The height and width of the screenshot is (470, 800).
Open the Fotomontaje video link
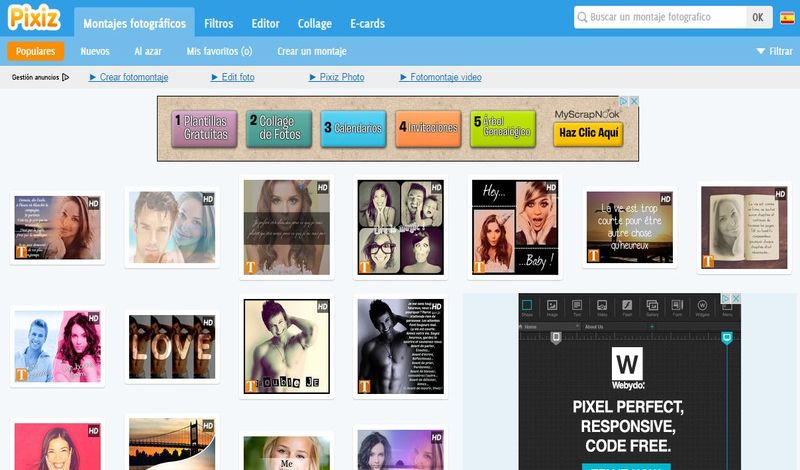pos(441,77)
